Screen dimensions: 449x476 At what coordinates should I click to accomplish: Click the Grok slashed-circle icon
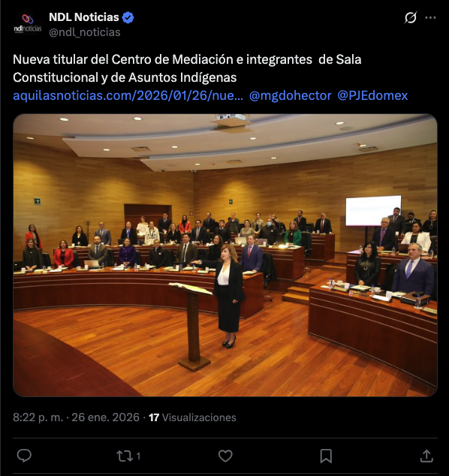[411, 17]
